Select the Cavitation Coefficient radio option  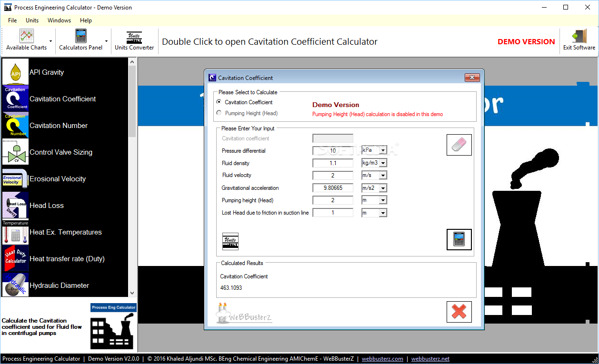[219, 102]
